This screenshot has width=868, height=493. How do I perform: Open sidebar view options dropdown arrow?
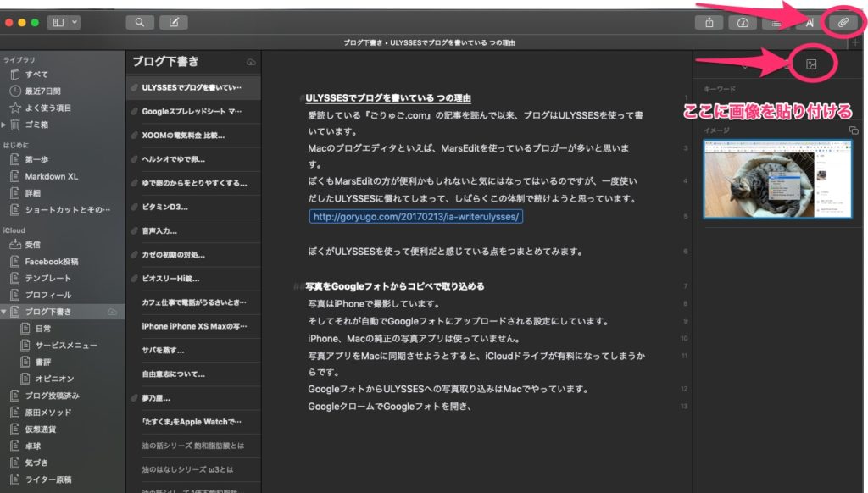[75, 22]
